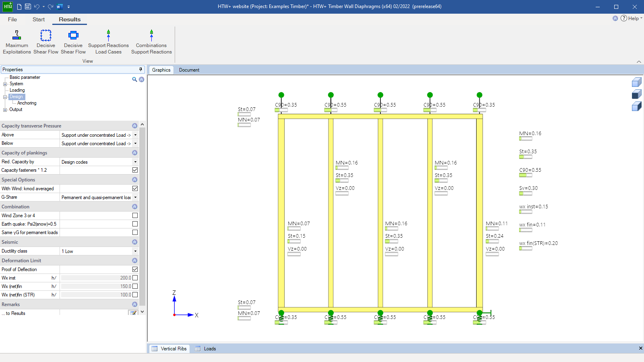
Task: Collapse the Deformation Limit section
Action: click(134, 261)
